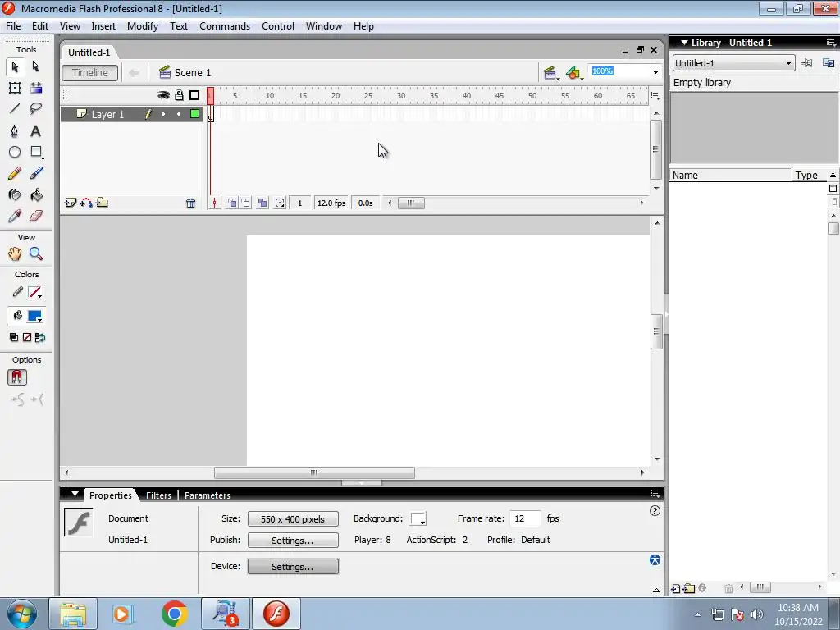840x630 pixels.
Task: Switch to the Parameters tab
Action: coord(208,495)
